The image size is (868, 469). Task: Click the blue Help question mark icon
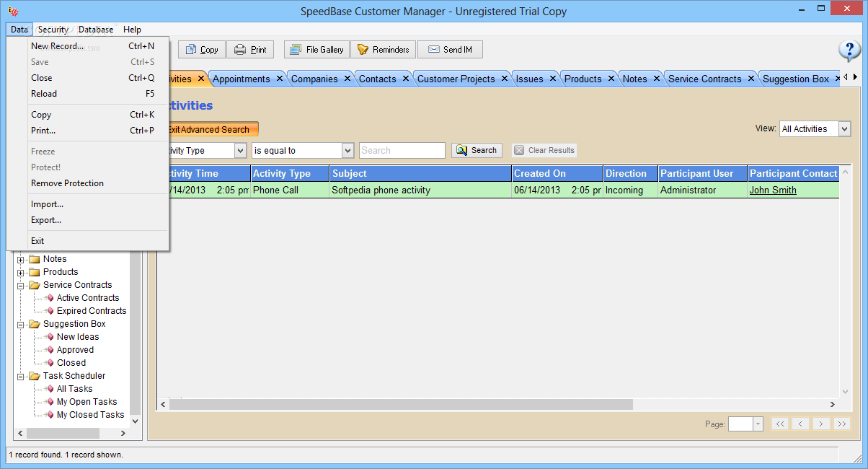(849, 51)
